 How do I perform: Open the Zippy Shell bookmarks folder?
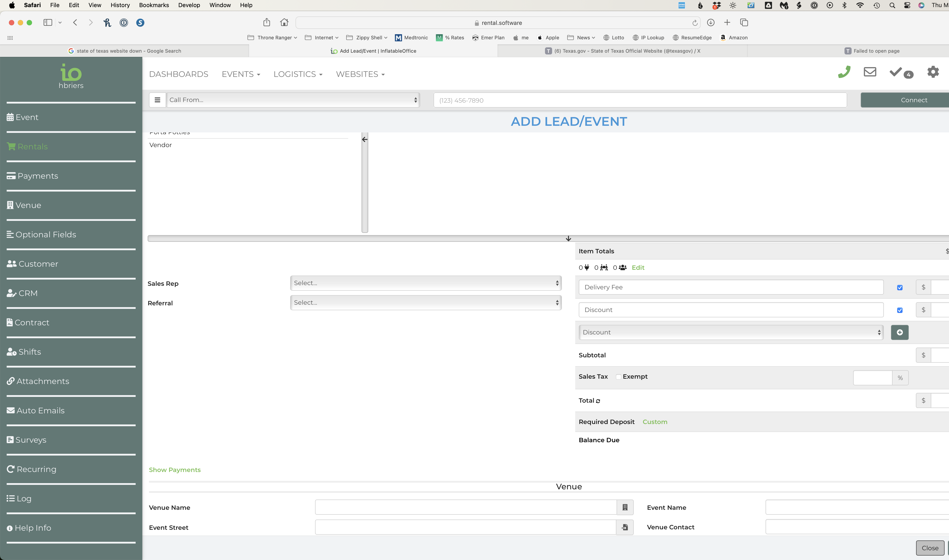[366, 38]
